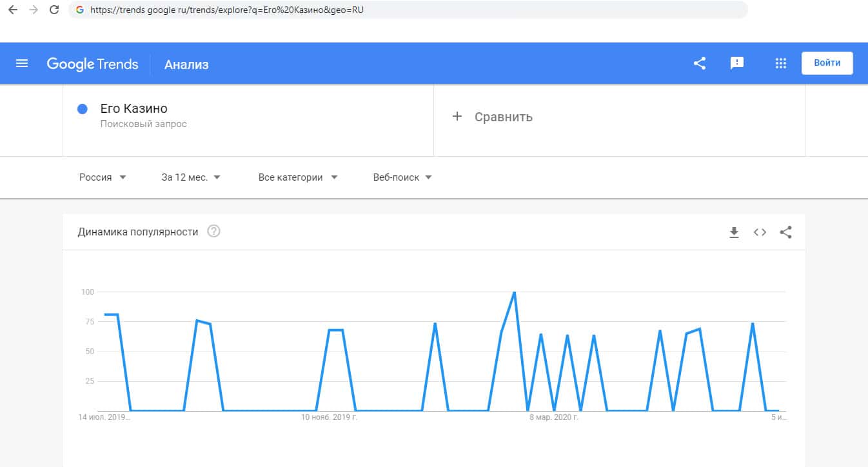The width and height of the screenshot is (868, 467).
Task: Open the hamburger main menu
Action: click(x=22, y=63)
